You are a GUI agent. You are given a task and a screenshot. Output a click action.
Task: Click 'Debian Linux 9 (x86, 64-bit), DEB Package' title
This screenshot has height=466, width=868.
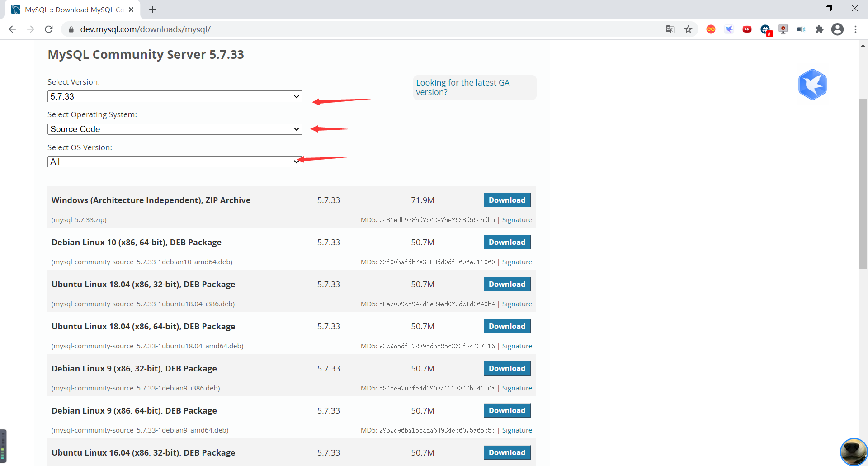[x=134, y=411]
